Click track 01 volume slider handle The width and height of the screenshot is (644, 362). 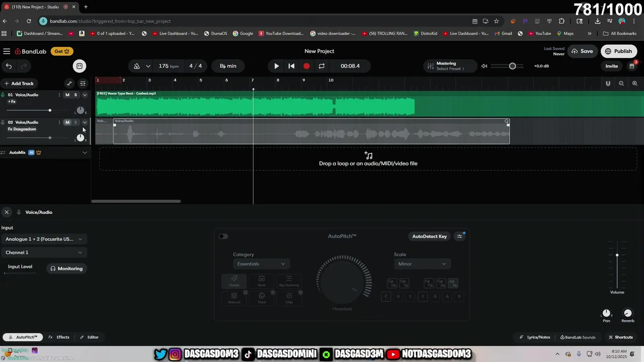tap(50, 110)
